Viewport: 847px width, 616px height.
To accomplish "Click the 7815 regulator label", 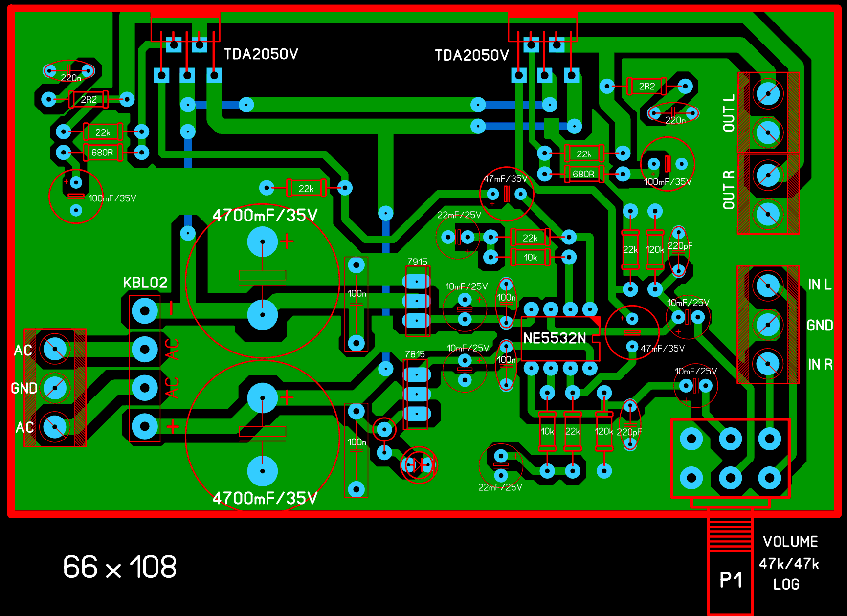I will (415, 354).
